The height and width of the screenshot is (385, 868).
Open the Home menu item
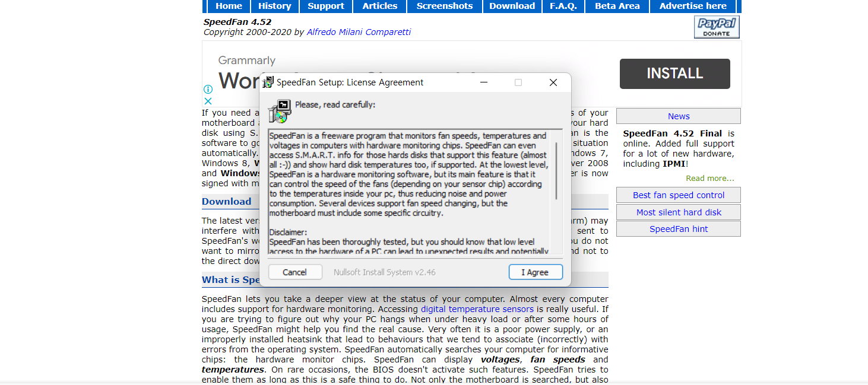(x=229, y=6)
